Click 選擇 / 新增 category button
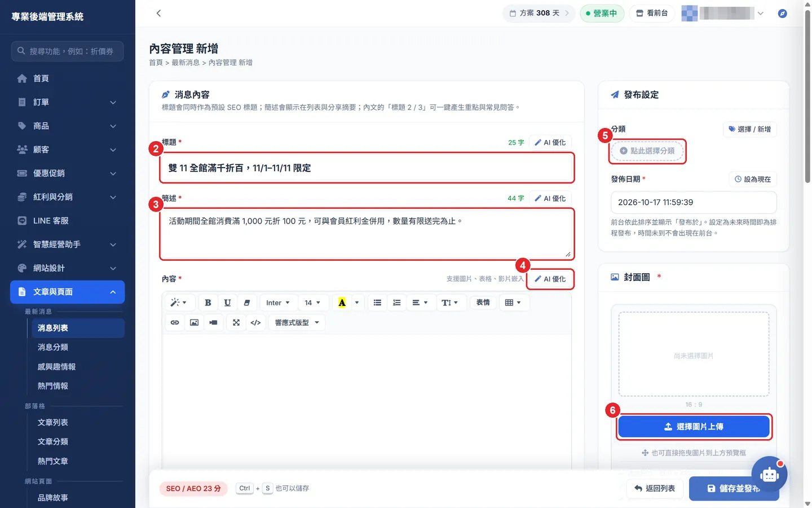Viewport: 812px width, 508px height. coord(749,129)
